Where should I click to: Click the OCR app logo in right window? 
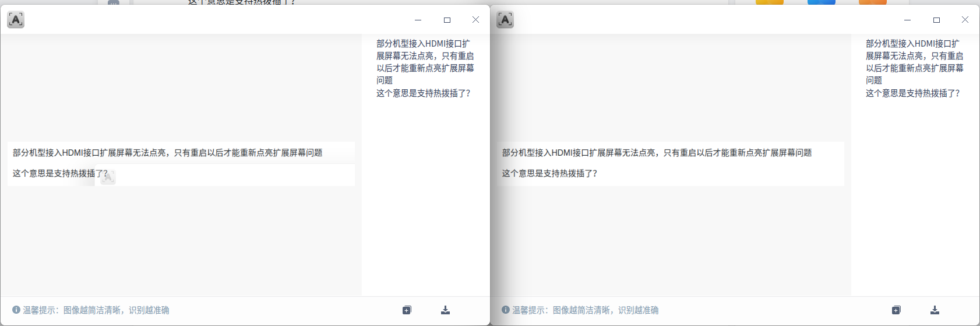click(x=505, y=20)
